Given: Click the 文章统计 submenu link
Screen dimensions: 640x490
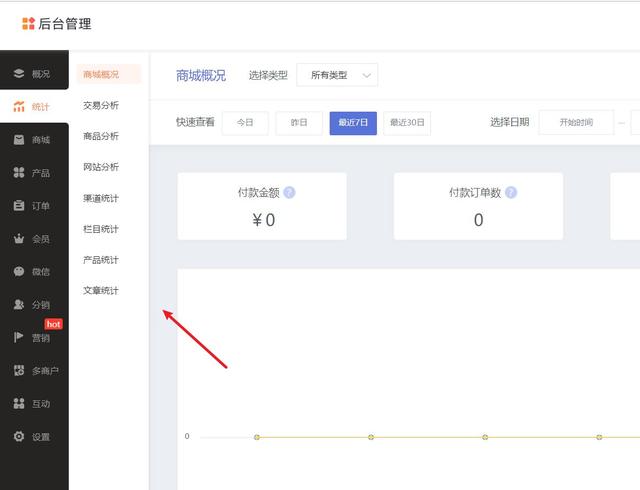Looking at the screenshot, I should click(101, 291).
